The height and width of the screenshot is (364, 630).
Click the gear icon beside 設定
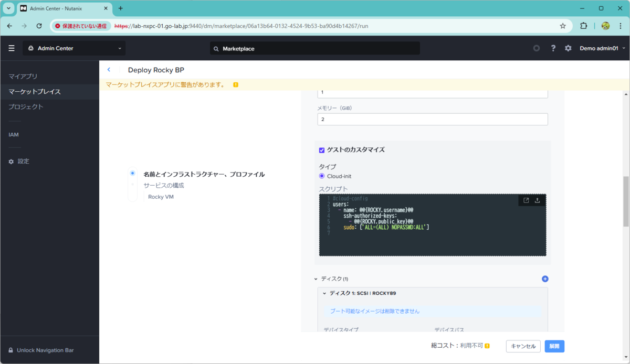[x=11, y=162]
